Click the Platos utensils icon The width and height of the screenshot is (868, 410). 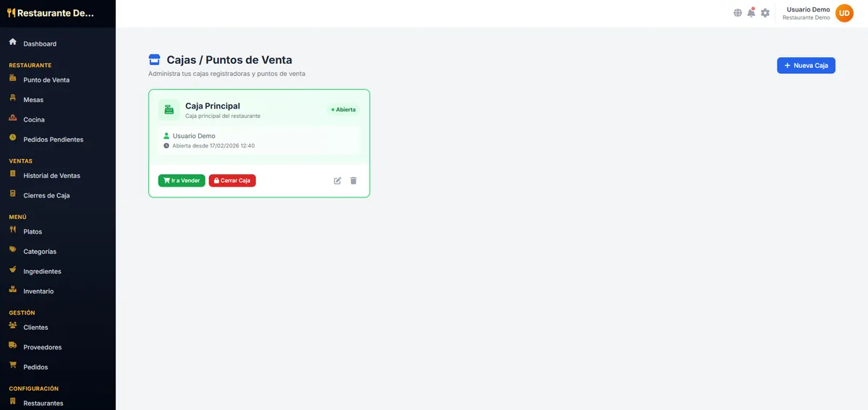pos(13,230)
